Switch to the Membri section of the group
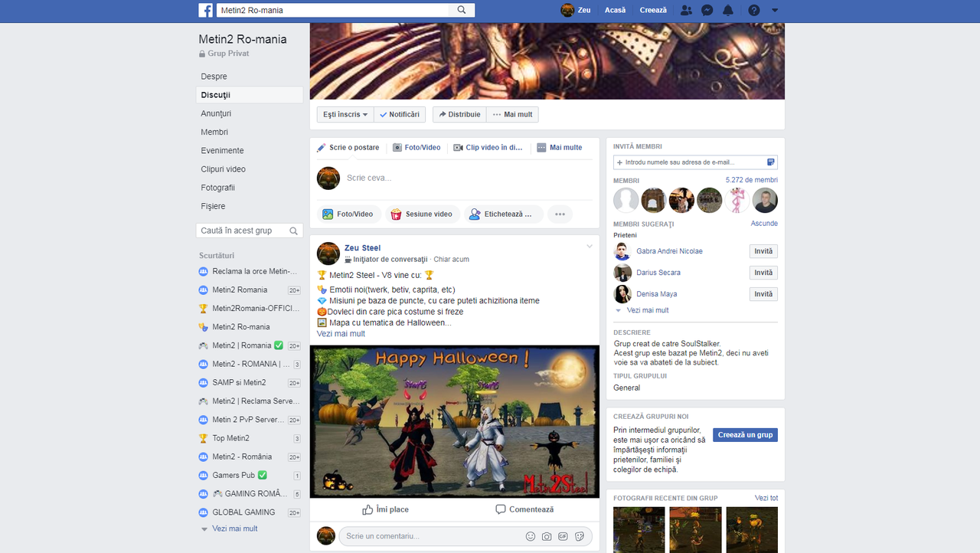The height and width of the screenshot is (553, 980). pyautogui.click(x=214, y=132)
